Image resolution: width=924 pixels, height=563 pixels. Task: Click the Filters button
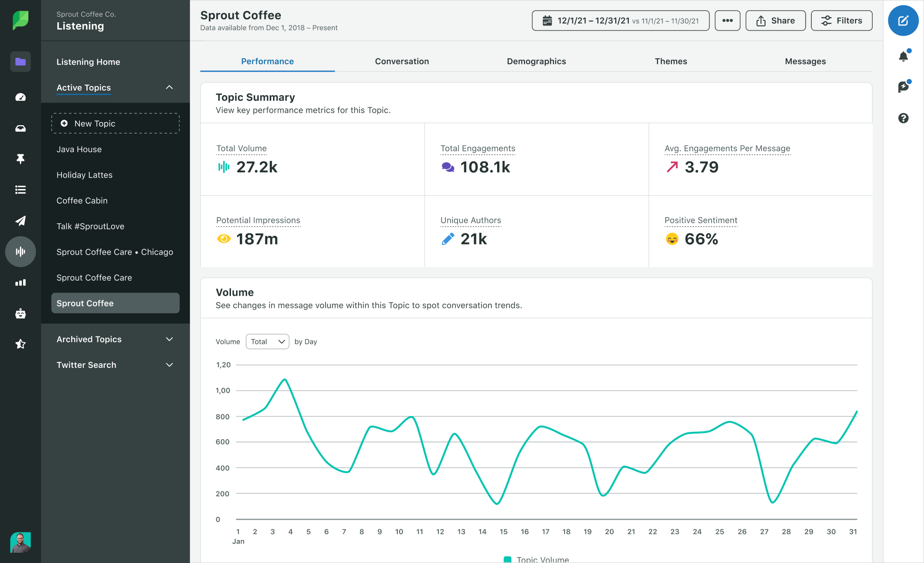click(840, 20)
